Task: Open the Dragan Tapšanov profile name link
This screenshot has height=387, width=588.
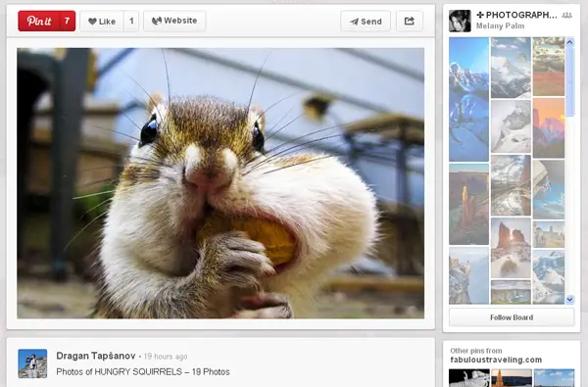Action: click(x=96, y=356)
